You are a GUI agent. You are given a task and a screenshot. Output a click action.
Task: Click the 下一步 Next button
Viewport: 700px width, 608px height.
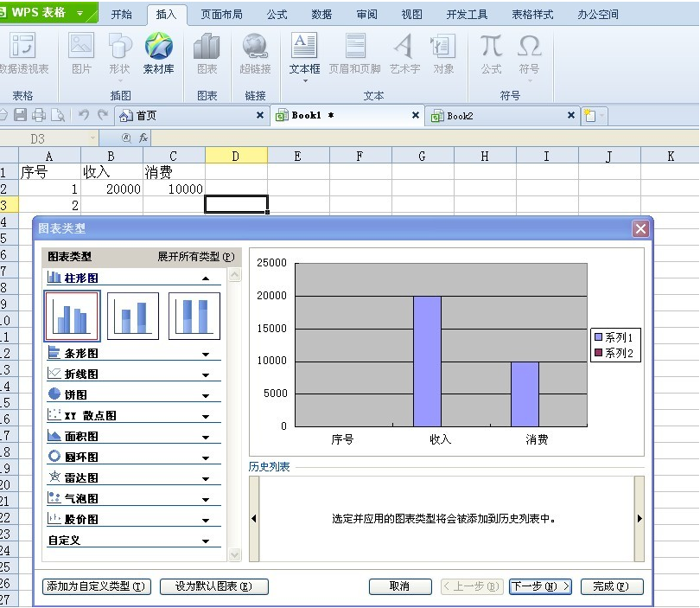(x=540, y=586)
